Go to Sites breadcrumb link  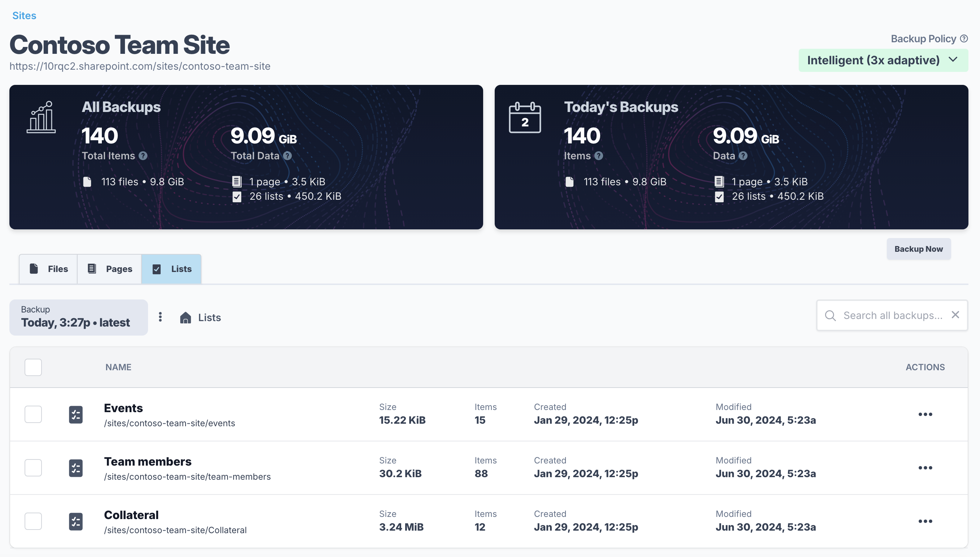[x=24, y=16]
